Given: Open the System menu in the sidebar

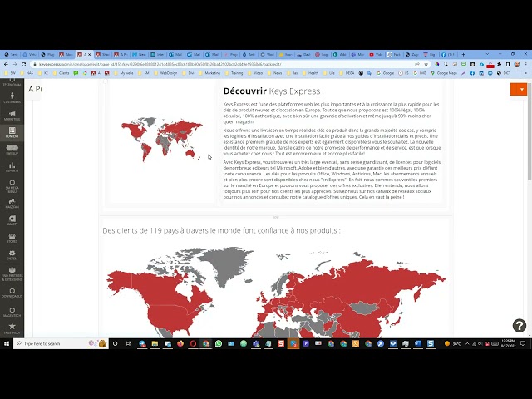Looking at the screenshot, I should click(12, 255).
